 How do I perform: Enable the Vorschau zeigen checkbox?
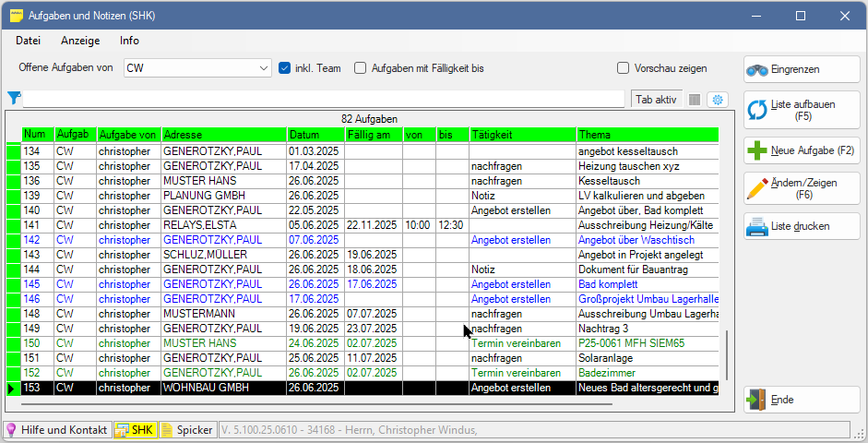(x=624, y=68)
